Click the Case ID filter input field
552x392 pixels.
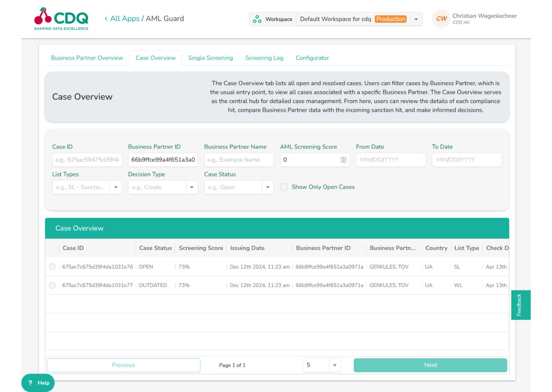click(x=87, y=160)
